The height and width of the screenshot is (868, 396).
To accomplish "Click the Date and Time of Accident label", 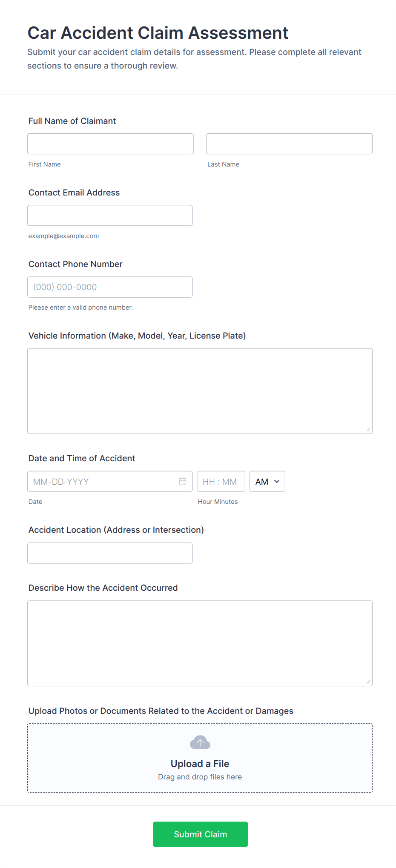I will coord(82,458).
